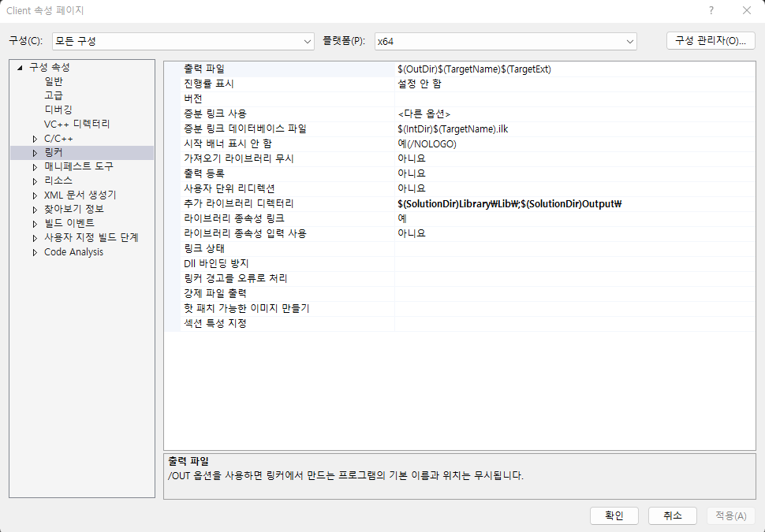Open the 구성(C) configuration dropdown
This screenshot has height=532, width=765.
point(183,42)
